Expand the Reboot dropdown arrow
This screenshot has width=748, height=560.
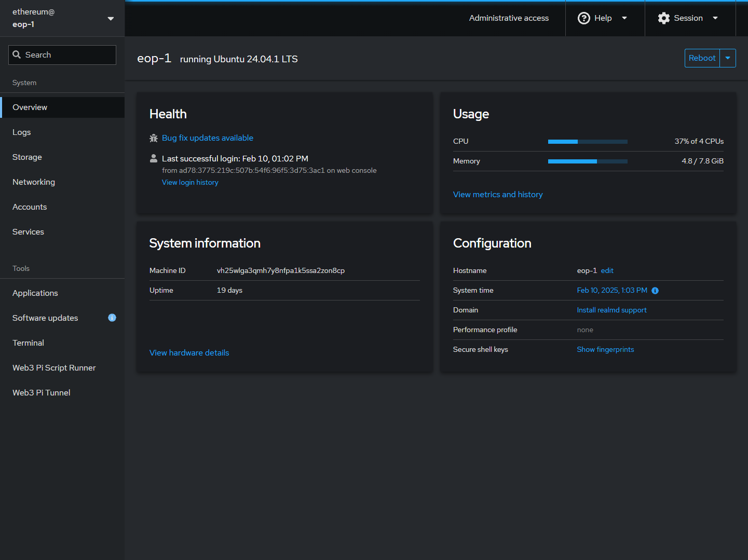click(728, 58)
